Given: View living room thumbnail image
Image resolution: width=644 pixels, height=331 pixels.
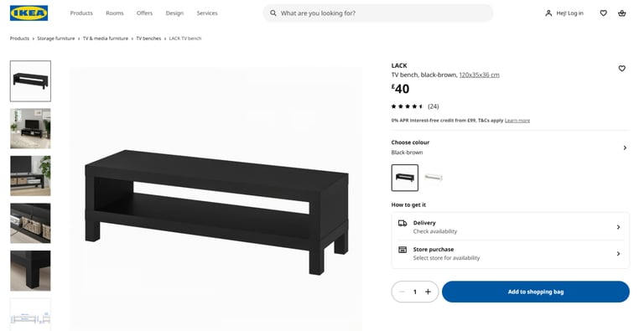Looking at the screenshot, I should 30,128.
